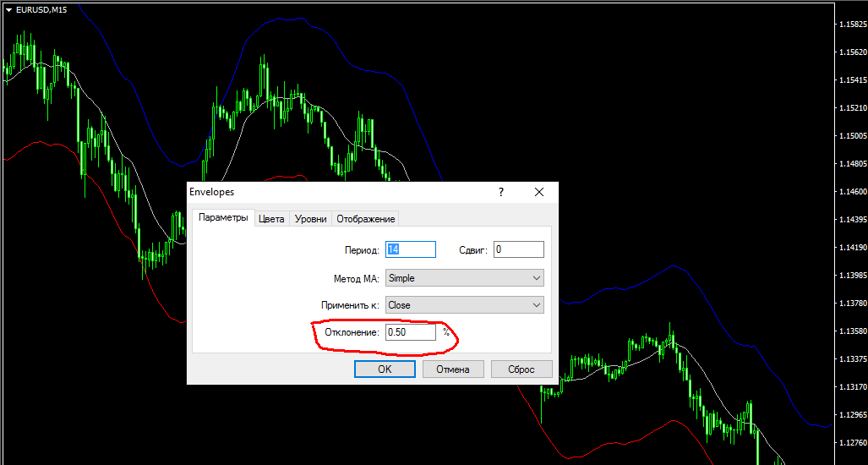Click the EURUSD,M15 chart menu triangle
This screenshot has height=465, width=868.
[x=8, y=10]
